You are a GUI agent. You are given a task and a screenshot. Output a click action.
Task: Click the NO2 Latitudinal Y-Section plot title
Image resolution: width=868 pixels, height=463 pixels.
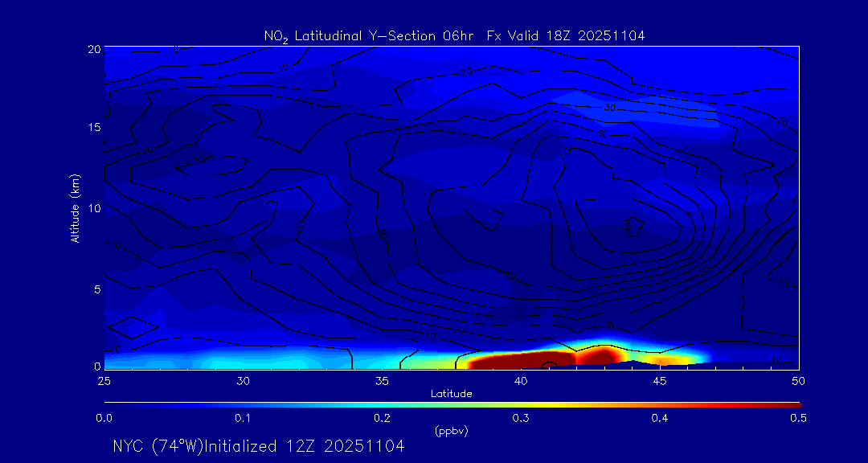(454, 35)
